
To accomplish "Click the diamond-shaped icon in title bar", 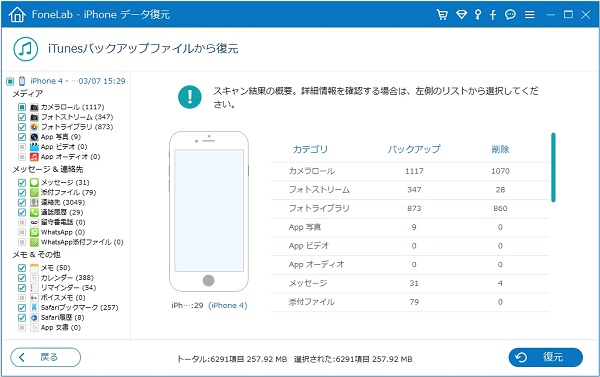I will (x=461, y=15).
